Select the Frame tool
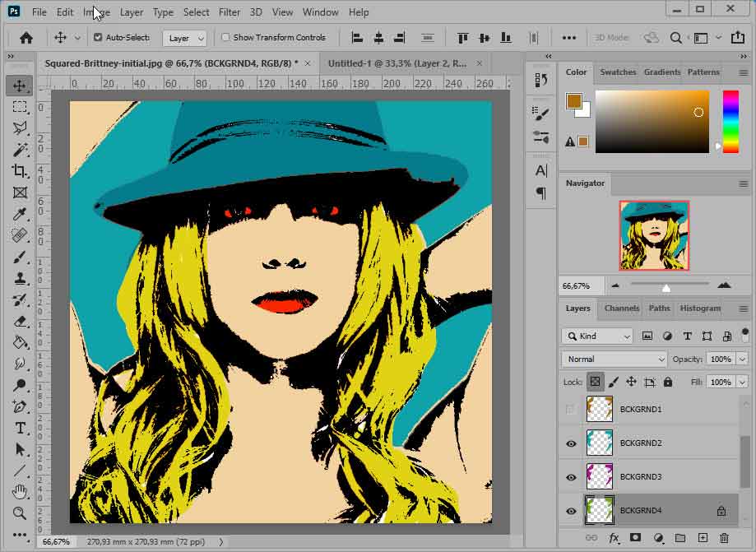Viewport: 756px width, 552px height. coord(20,193)
